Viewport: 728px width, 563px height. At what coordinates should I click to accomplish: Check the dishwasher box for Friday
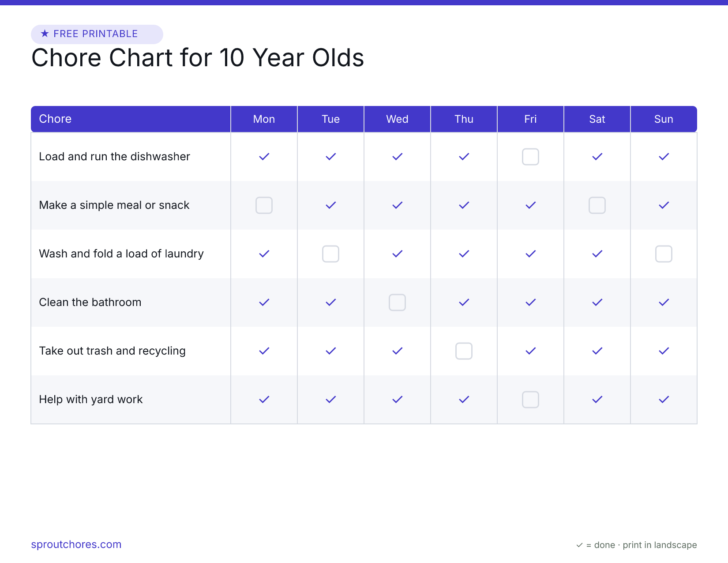530,157
